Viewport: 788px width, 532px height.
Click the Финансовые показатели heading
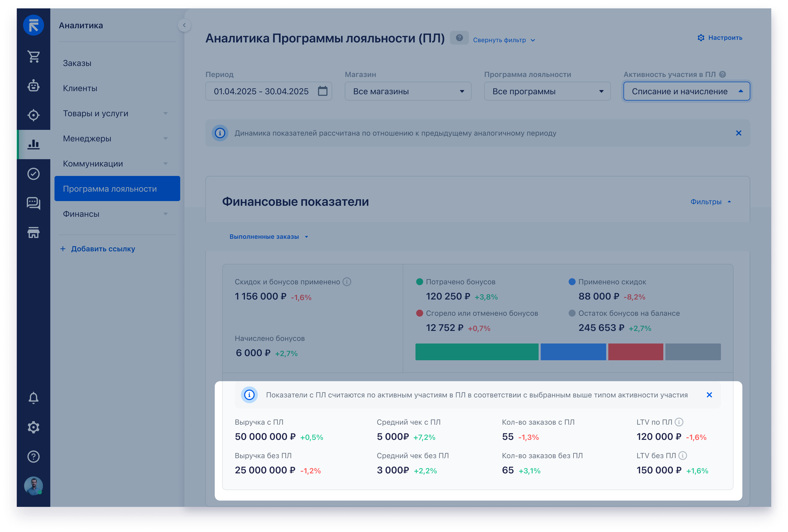pyautogui.click(x=295, y=202)
